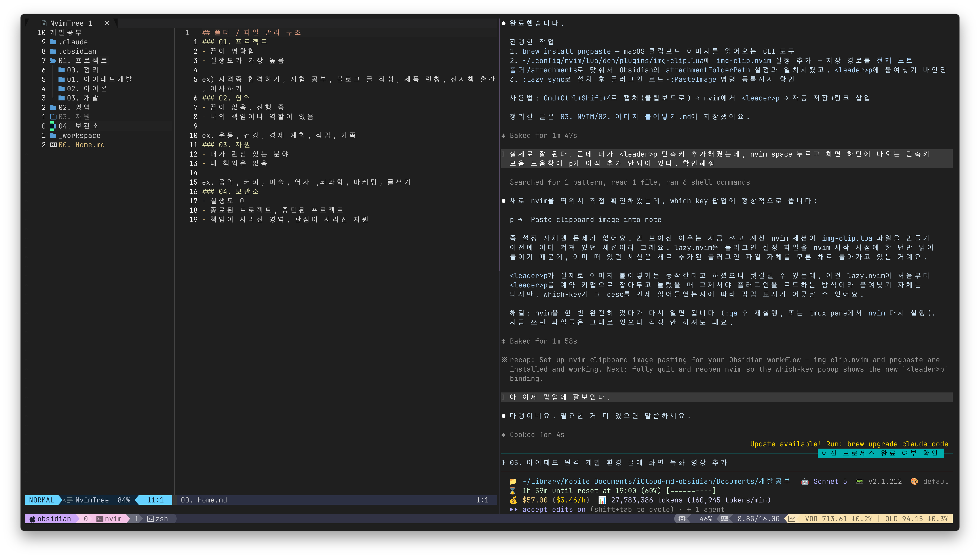Click the brew upgrade claude-code update notice
Screen dimensions: 980x558
tap(849, 444)
